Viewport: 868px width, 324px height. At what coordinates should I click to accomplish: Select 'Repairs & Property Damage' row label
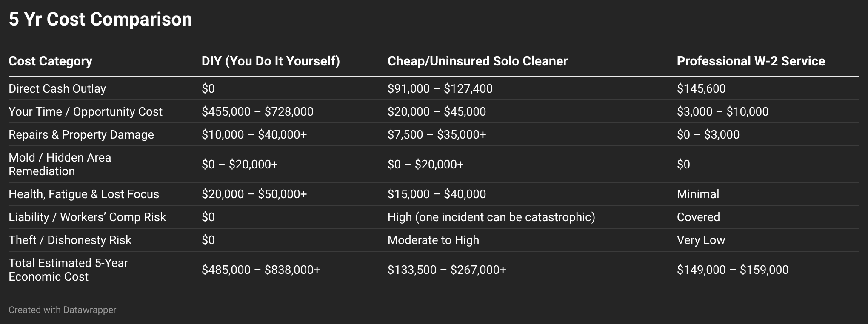(x=81, y=134)
